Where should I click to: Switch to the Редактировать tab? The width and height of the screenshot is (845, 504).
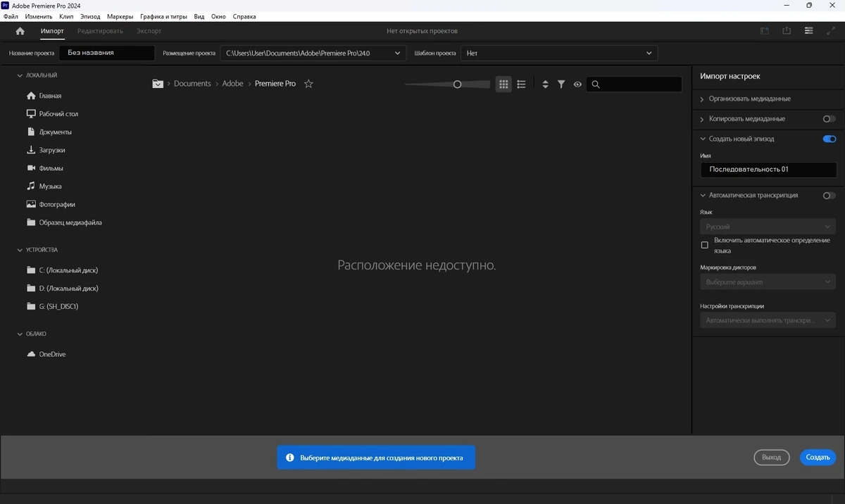click(100, 31)
